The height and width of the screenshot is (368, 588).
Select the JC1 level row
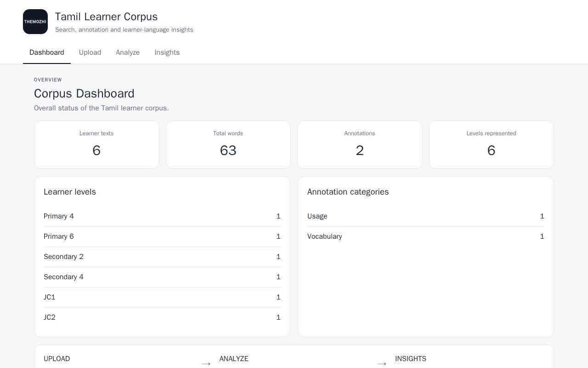tap(162, 297)
